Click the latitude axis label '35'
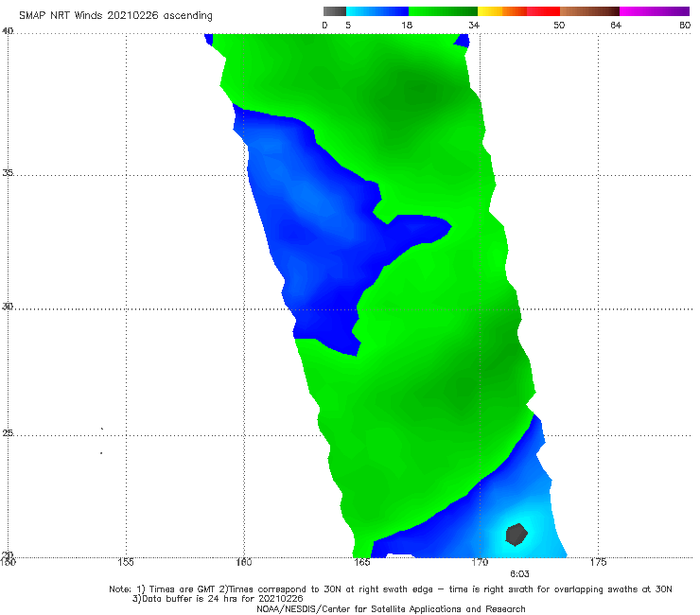 (8, 172)
